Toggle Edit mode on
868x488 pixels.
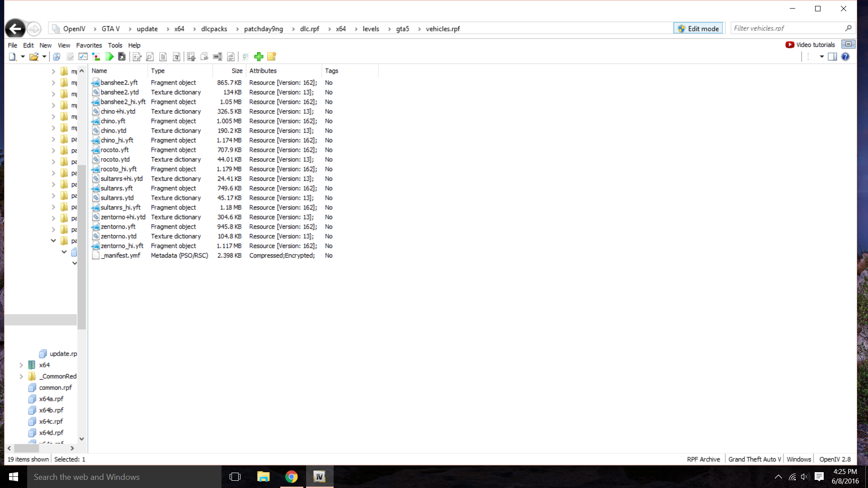tap(698, 28)
